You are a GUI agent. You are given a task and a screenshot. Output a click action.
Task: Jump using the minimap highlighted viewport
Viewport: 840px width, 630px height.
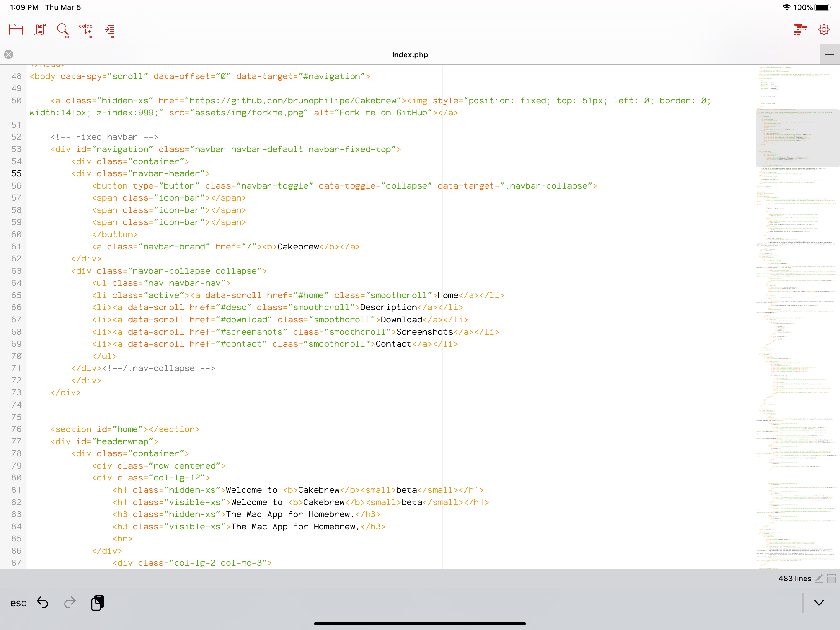pos(798,138)
